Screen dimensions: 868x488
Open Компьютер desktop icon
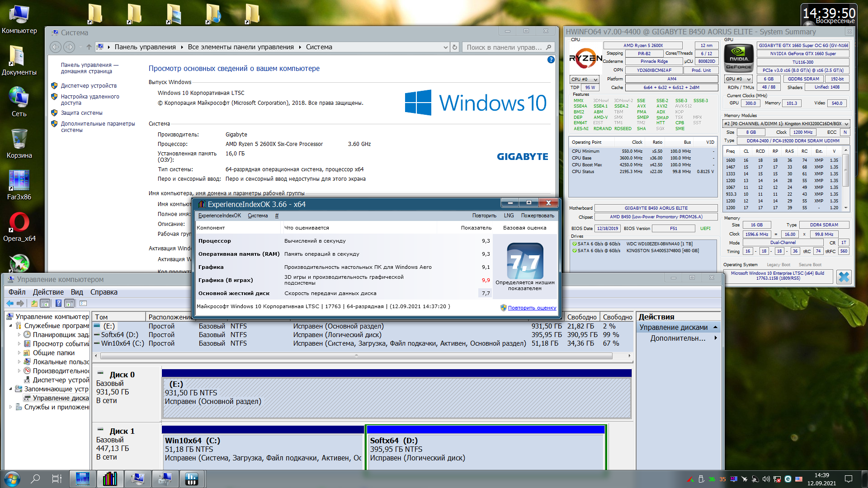(19, 19)
